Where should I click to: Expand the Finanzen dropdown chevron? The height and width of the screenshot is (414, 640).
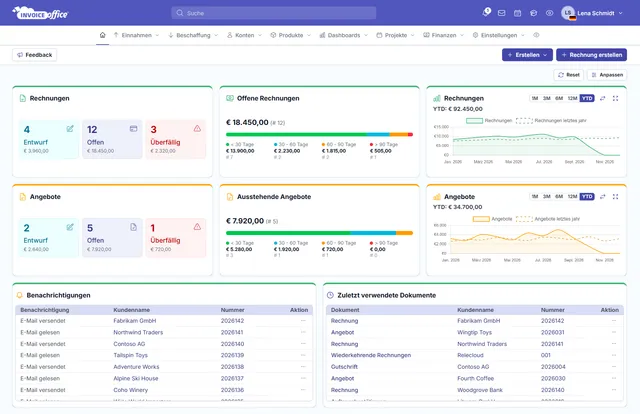click(462, 36)
